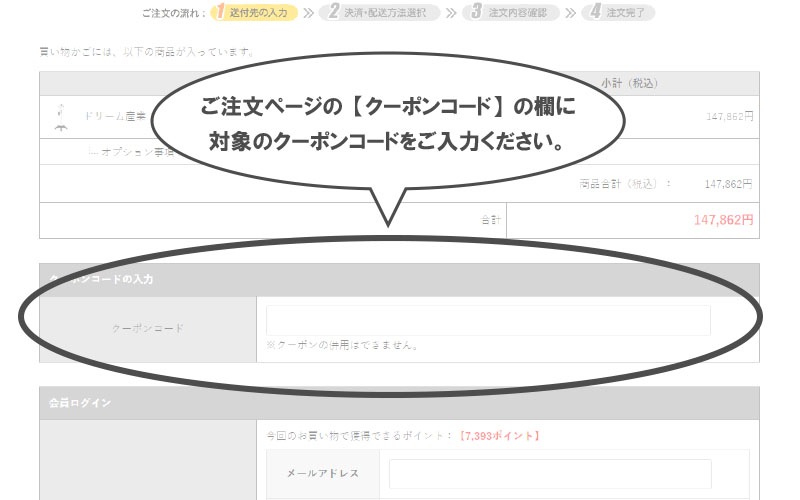Click the chevron arrows before step 4
The width and height of the screenshot is (800, 500).
(570, 13)
